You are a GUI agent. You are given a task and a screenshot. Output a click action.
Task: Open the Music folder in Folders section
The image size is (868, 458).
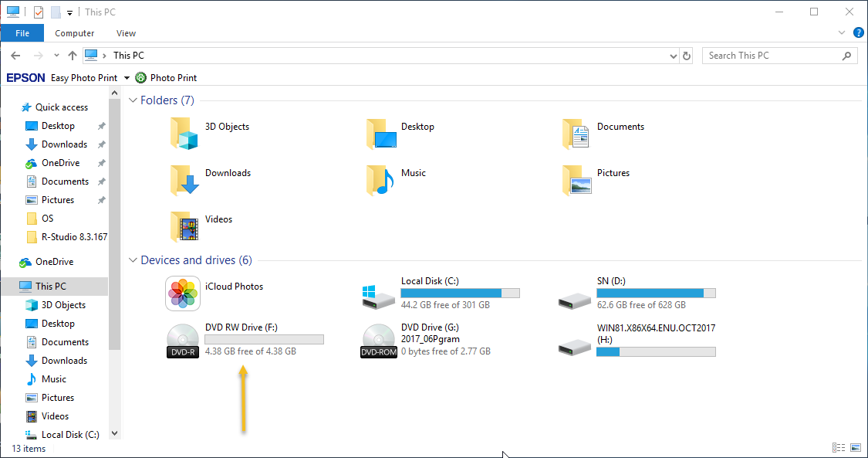[380, 181]
